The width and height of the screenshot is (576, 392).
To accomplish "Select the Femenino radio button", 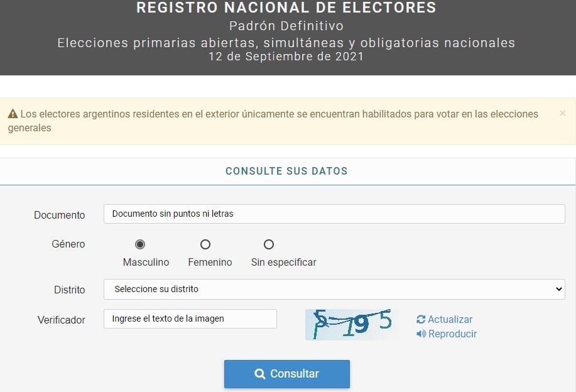I will [205, 244].
